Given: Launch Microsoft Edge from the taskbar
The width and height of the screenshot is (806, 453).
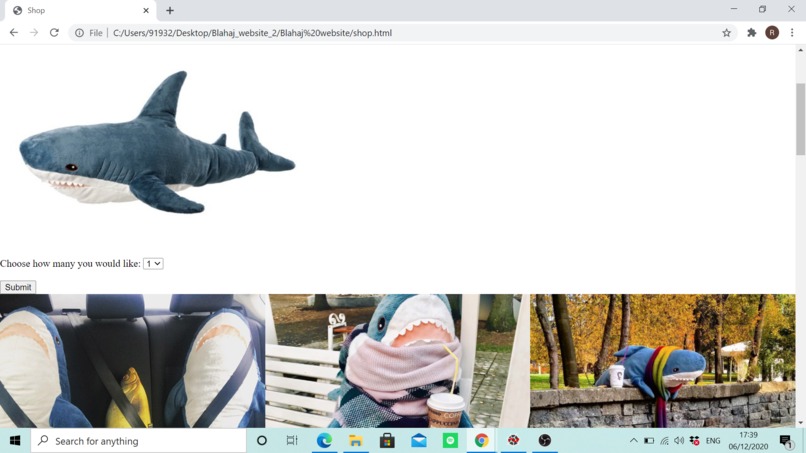Looking at the screenshot, I should [x=324, y=441].
